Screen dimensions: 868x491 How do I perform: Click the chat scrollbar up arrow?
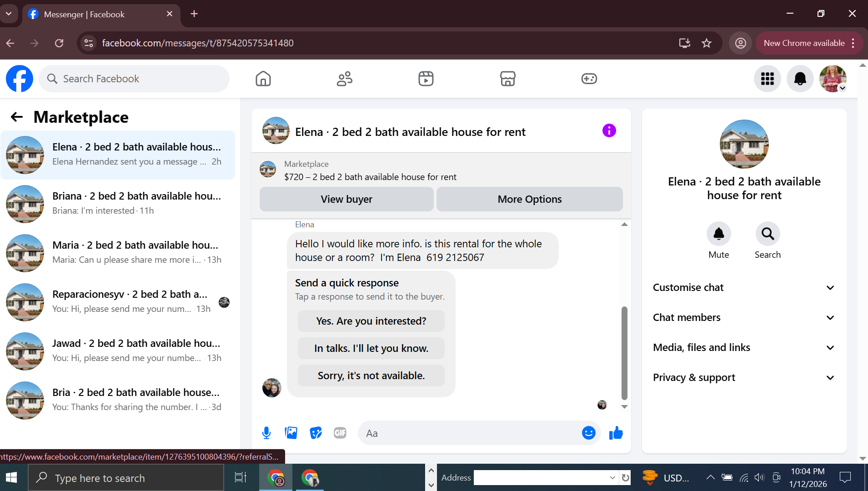[624, 224]
